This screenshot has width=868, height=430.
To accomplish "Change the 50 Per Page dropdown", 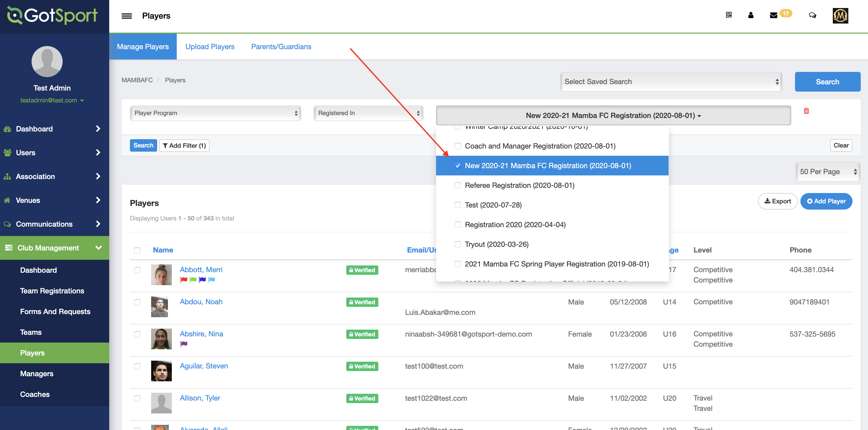I will [x=828, y=172].
